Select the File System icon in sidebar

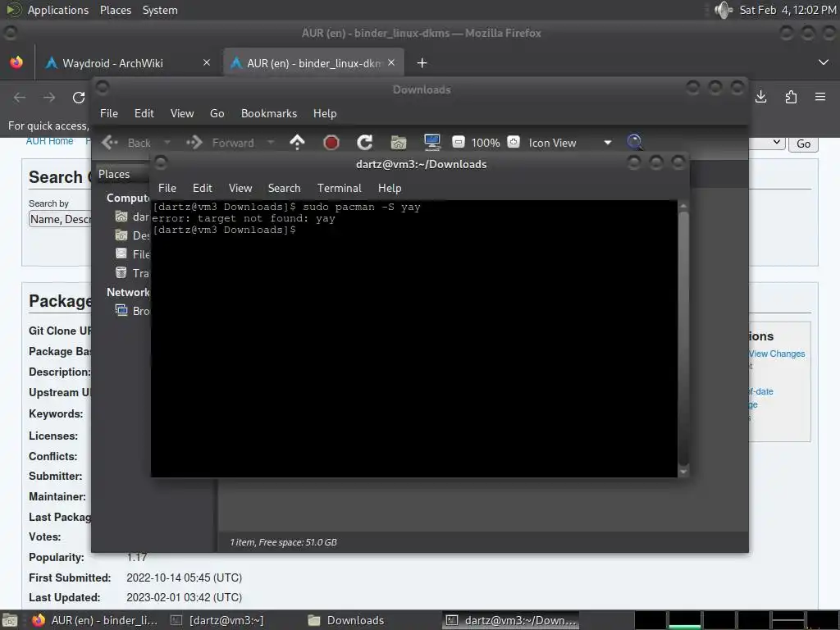(x=121, y=254)
